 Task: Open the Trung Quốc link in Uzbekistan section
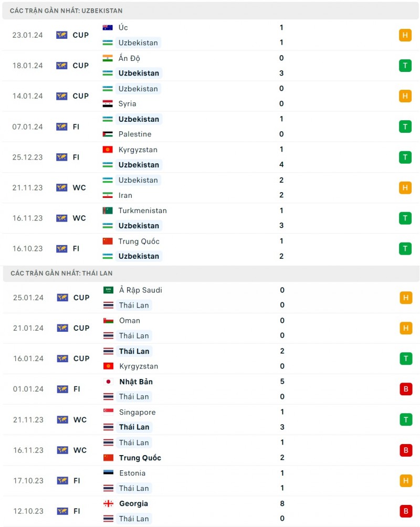(139, 241)
